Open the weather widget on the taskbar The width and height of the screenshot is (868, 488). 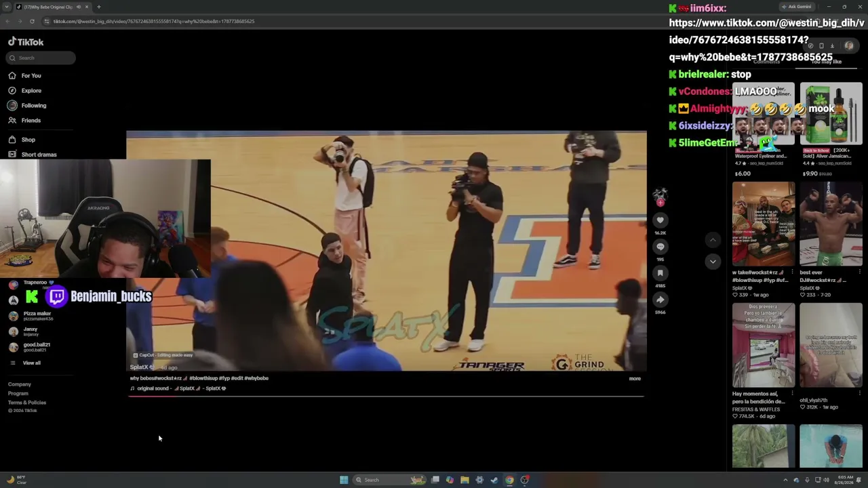pos(16,480)
